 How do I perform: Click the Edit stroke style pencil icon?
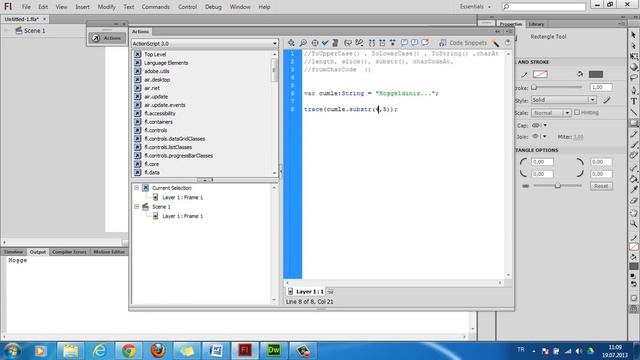click(x=607, y=100)
